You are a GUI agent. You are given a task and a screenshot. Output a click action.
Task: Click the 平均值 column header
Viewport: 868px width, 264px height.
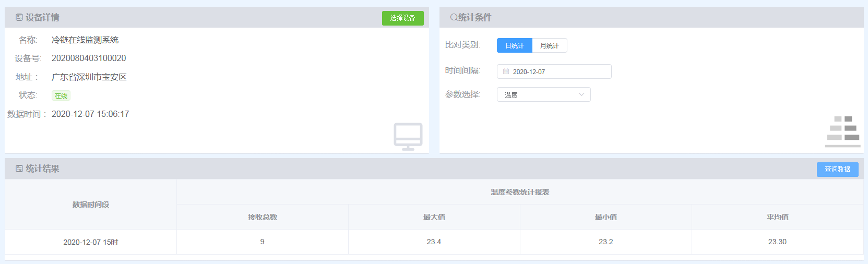777,217
